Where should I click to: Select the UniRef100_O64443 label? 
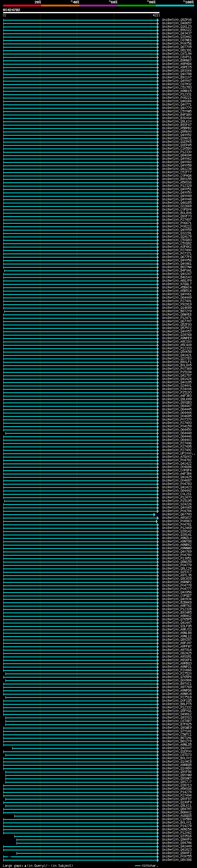(x=176, y=440)
